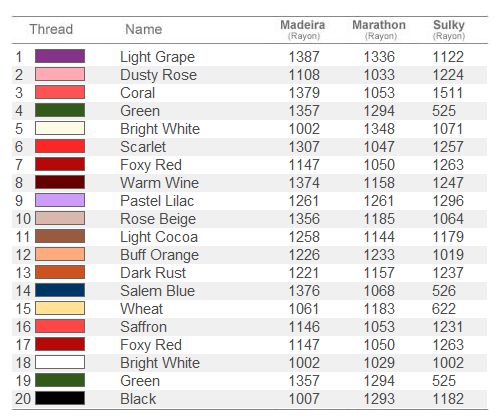The height and width of the screenshot is (420, 500).
Task: Select the Wheat yellow color swatch
Action: (x=60, y=308)
